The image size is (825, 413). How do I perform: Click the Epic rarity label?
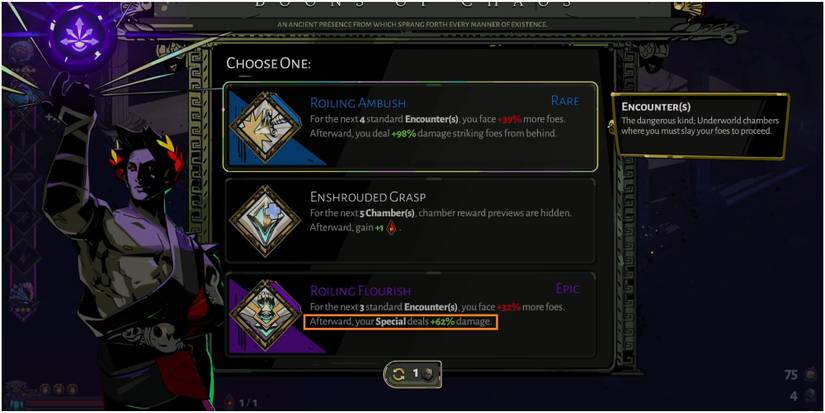click(x=569, y=288)
